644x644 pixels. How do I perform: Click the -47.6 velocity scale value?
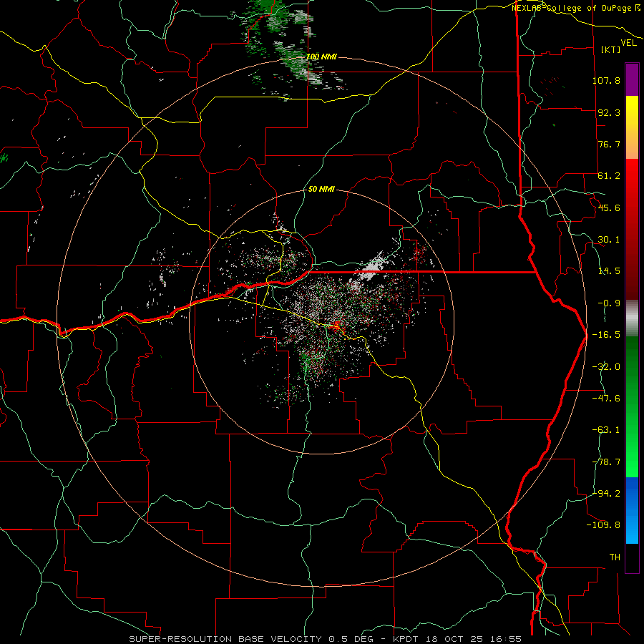point(606,399)
